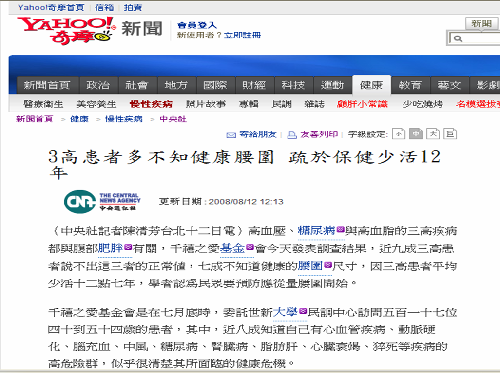
Task: Open the 新聞首頁 tab
Action: point(47,85)
